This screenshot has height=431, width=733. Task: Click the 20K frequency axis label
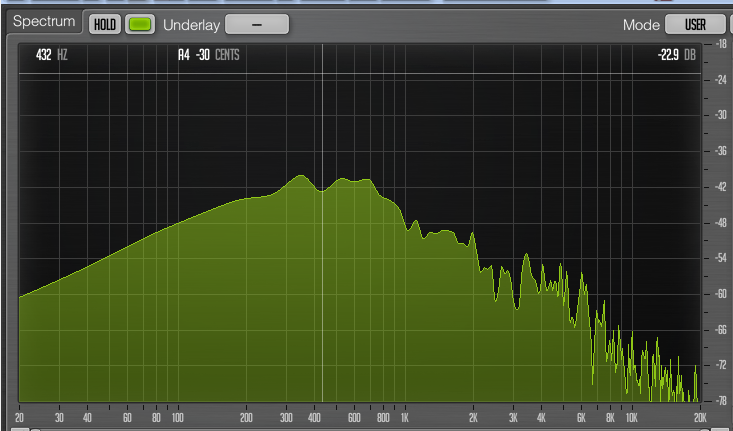700,417
